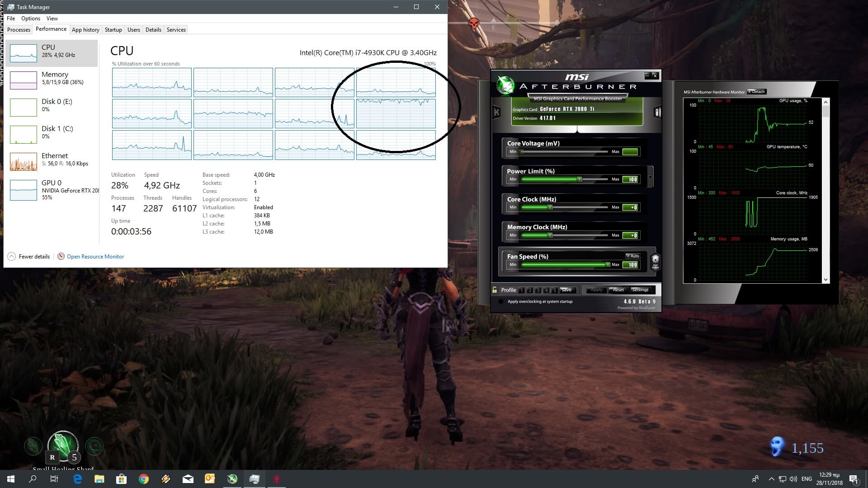Open the Afterburner Kombustor K button

point(496,112)
